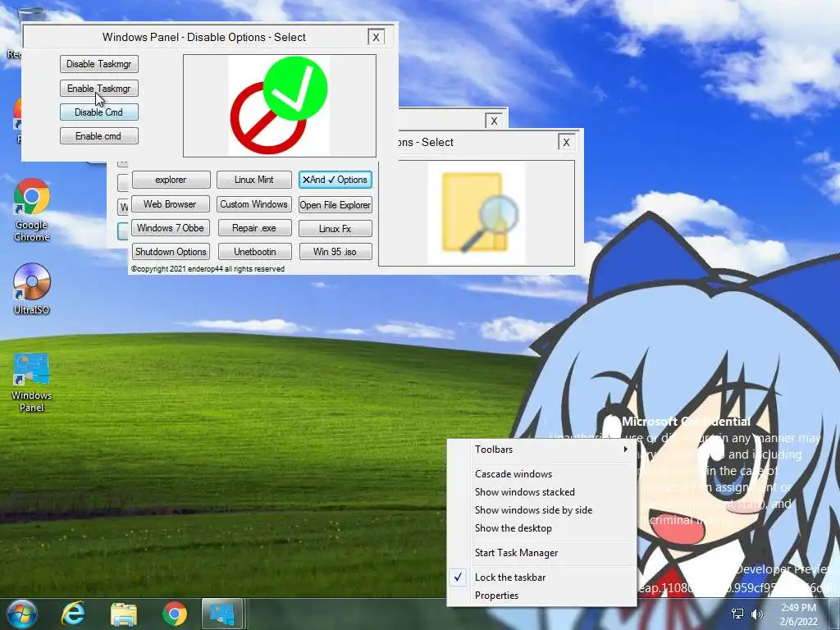Click the Repair .exe button
The height and width of the screenshot is (630, 840).
pyautogui.click(x=254, y=228)
